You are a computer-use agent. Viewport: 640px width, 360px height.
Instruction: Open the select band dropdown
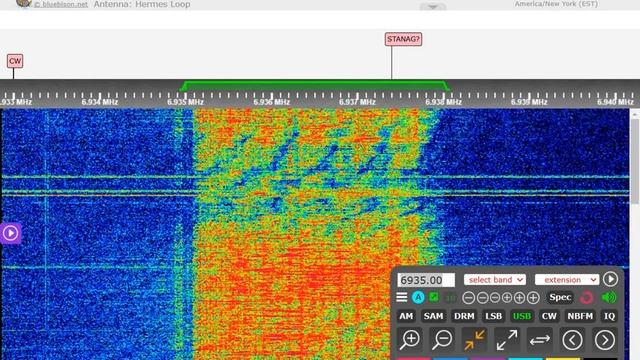pos(495,280)
